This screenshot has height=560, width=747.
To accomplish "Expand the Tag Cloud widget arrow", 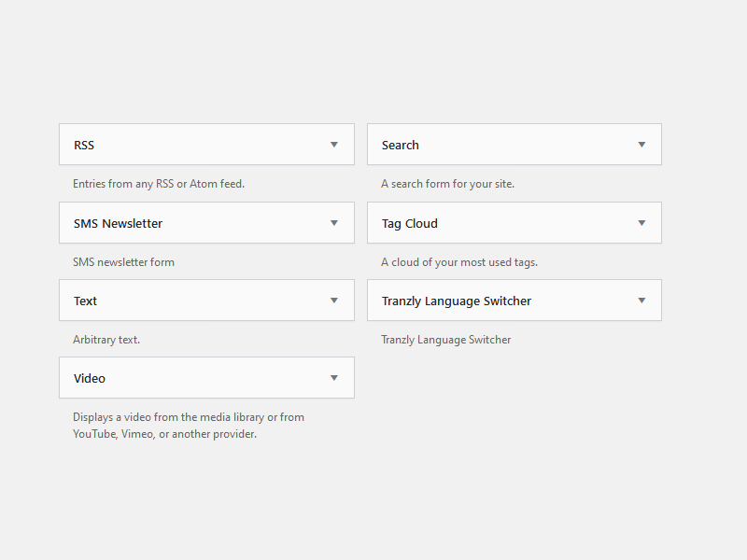I will [641, 223].
